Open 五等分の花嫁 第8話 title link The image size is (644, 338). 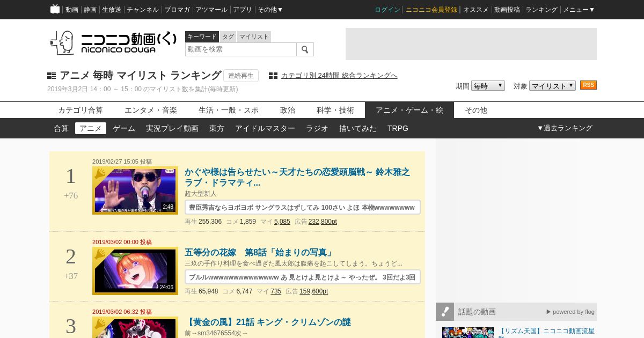259,253
